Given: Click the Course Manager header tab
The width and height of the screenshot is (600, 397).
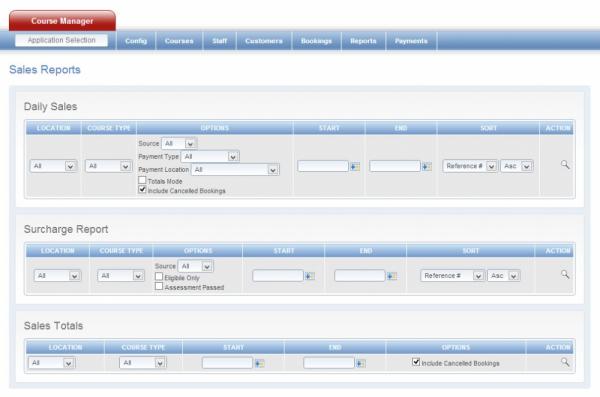Looking at the screenshot, I should (x=62, y=21).
